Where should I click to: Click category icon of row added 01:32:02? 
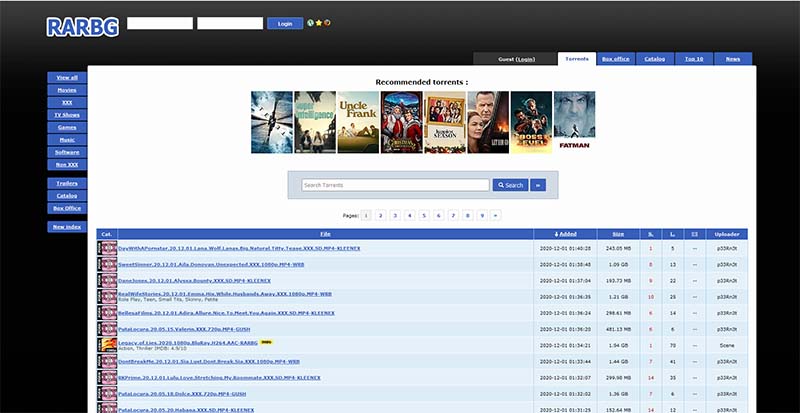109,394
